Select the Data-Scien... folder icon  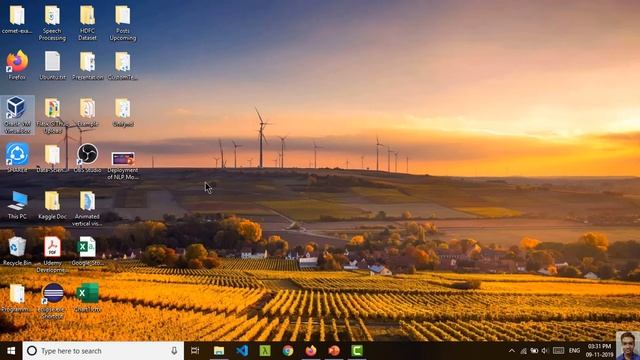click(52, 158)
